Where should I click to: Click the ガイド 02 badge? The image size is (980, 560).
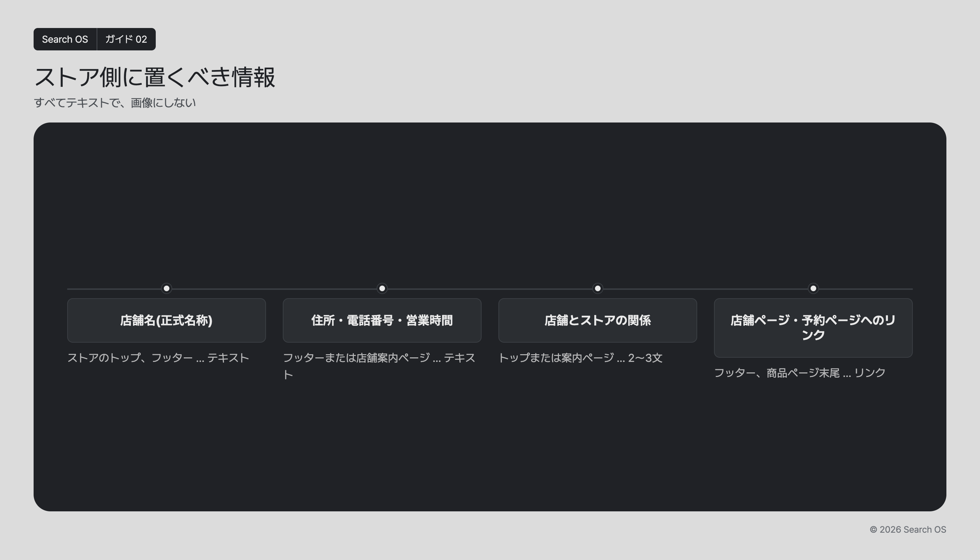(x=126, y=39)
